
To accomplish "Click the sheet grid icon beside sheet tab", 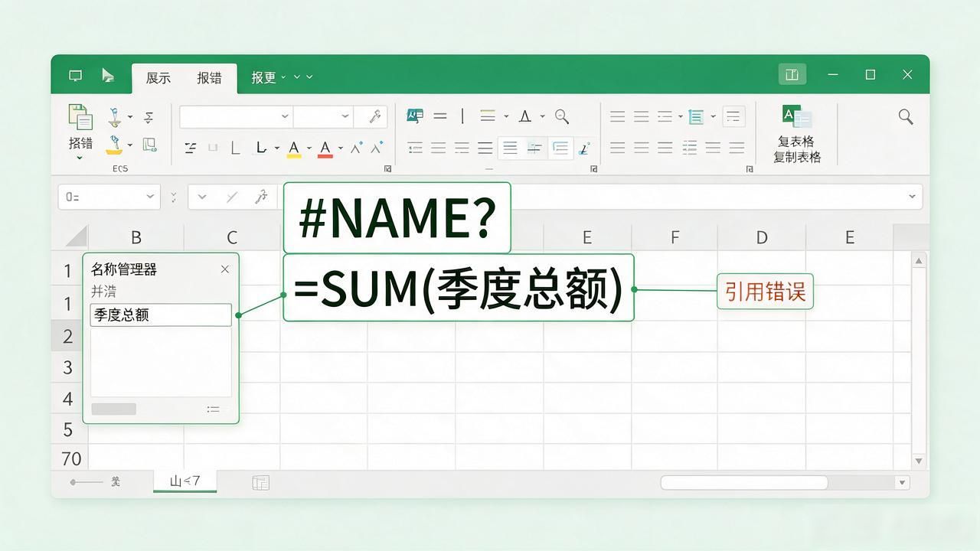I will [x=260, y=483].
